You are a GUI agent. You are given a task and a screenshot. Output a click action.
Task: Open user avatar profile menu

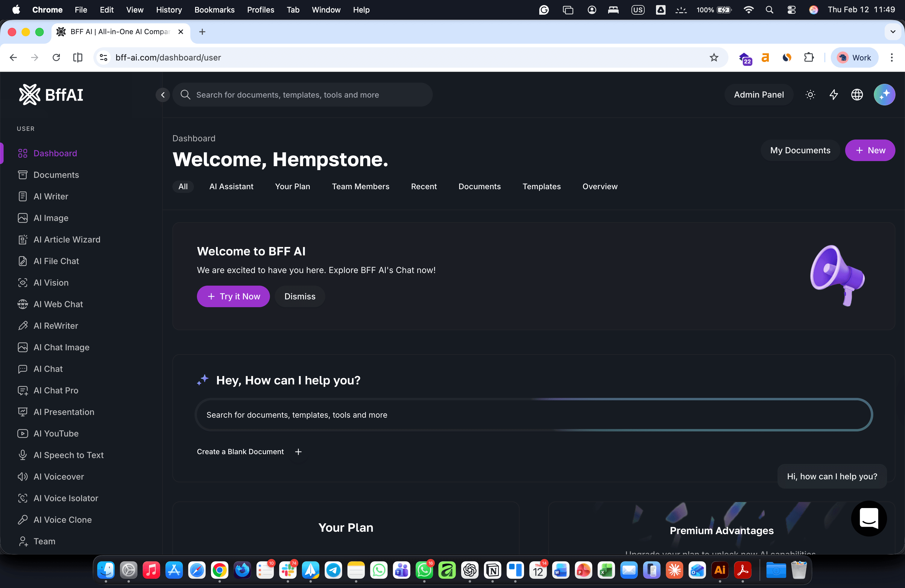point(884,95)
